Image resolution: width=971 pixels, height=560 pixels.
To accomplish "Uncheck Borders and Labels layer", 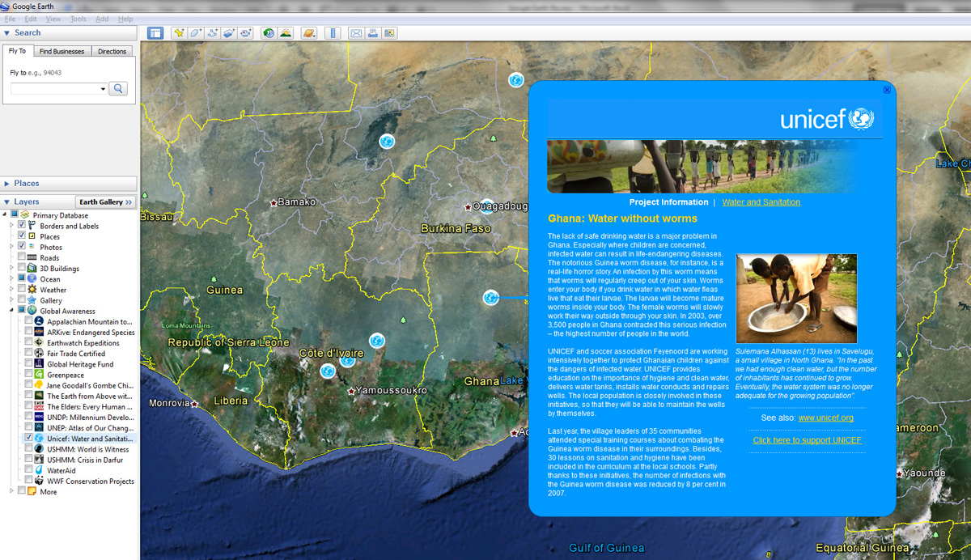I will 22,226.
